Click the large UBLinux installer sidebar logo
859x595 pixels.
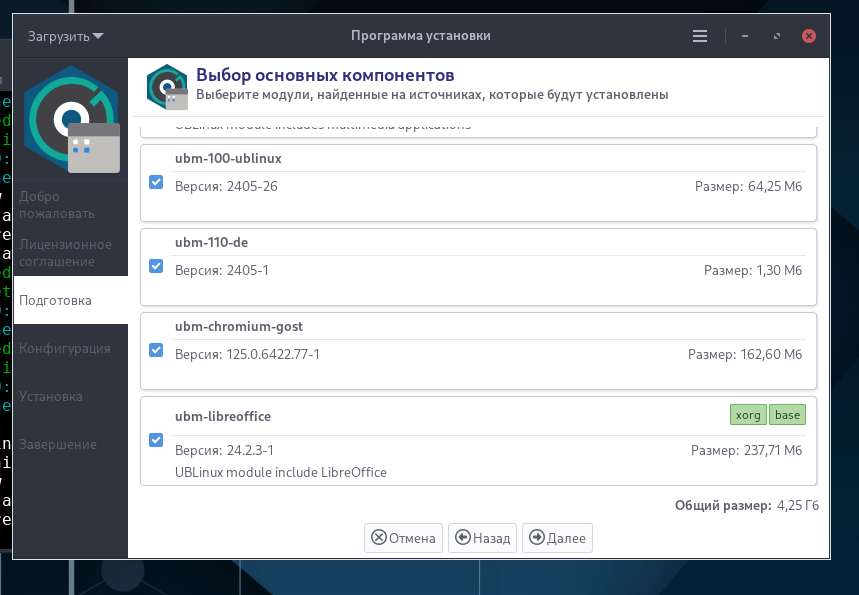(x=71, y=119)
